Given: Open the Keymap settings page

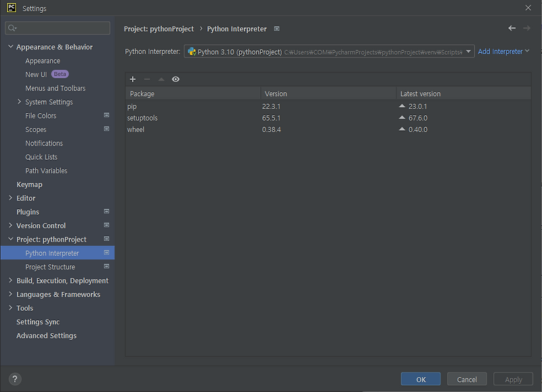Looking at the screenshot, I should pos(29,184).
